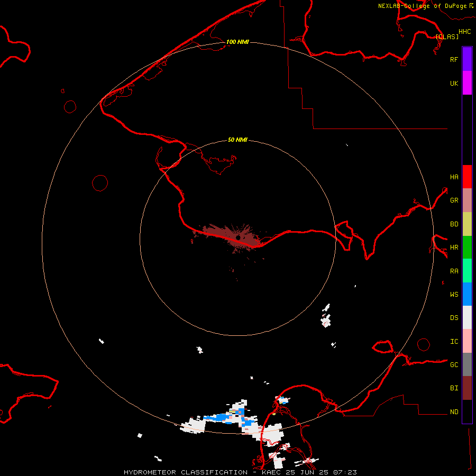476x476 pixels.
Task: Click the GC legend label
Action: 454,364
